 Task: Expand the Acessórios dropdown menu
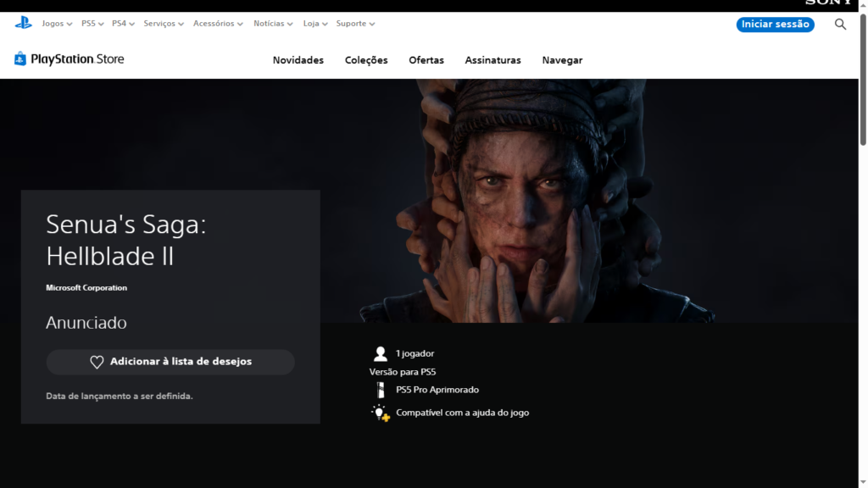(218, 24)
